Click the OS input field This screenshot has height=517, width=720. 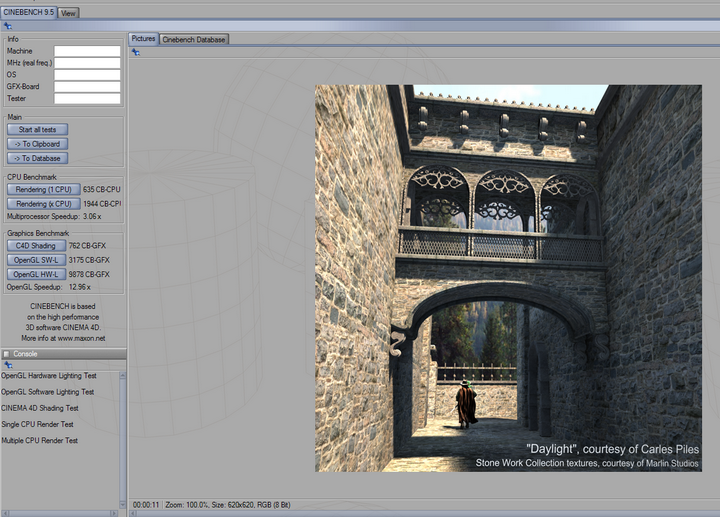(x=87, y=75)
